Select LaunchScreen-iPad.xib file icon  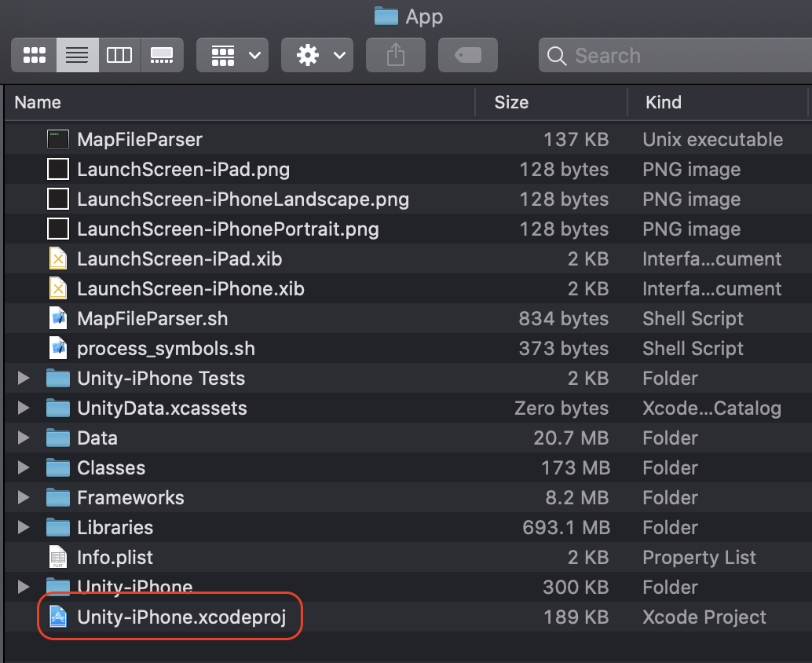pyautogui.click(x=58, y=258)
